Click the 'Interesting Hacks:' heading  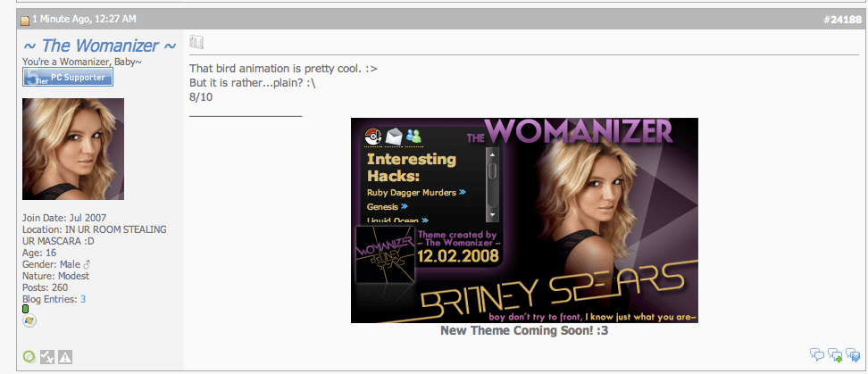click(412, 168)
